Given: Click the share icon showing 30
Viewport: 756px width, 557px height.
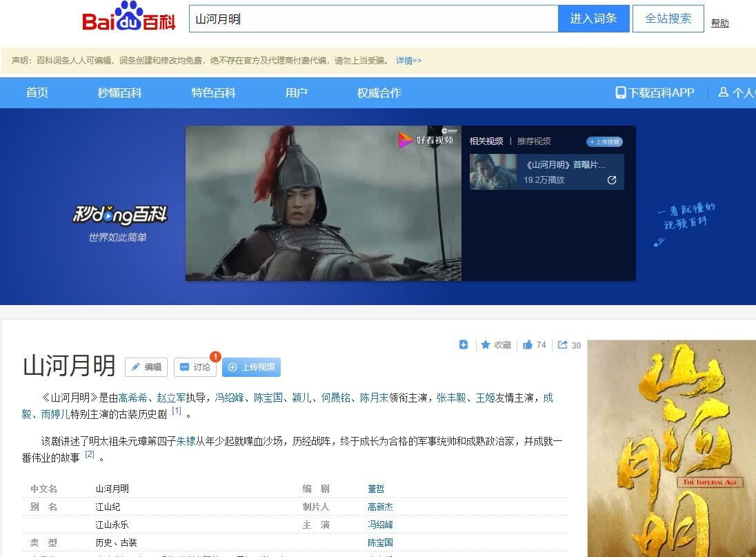Looking at the screenshot, I should (x=562, y=344).
